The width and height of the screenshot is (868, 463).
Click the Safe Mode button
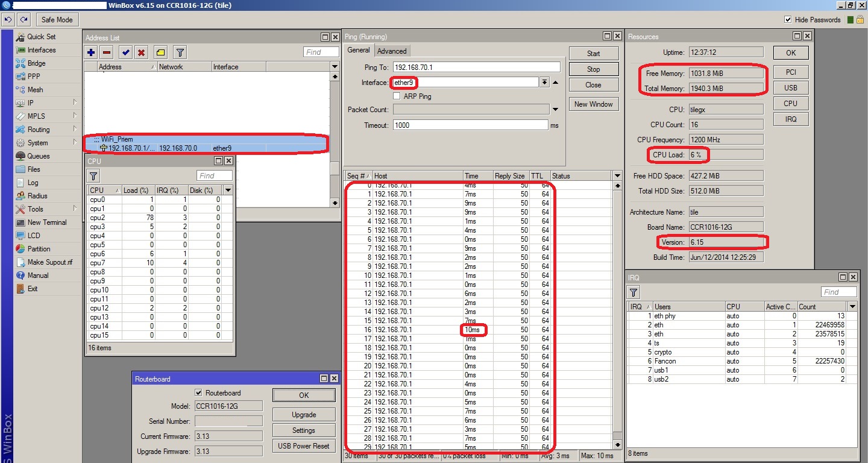coord(57,20)
